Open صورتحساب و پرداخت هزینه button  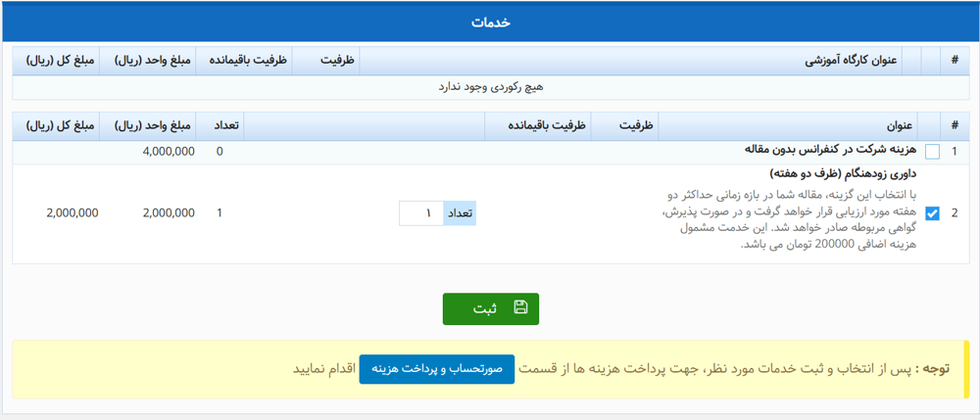tap(436, 369)
